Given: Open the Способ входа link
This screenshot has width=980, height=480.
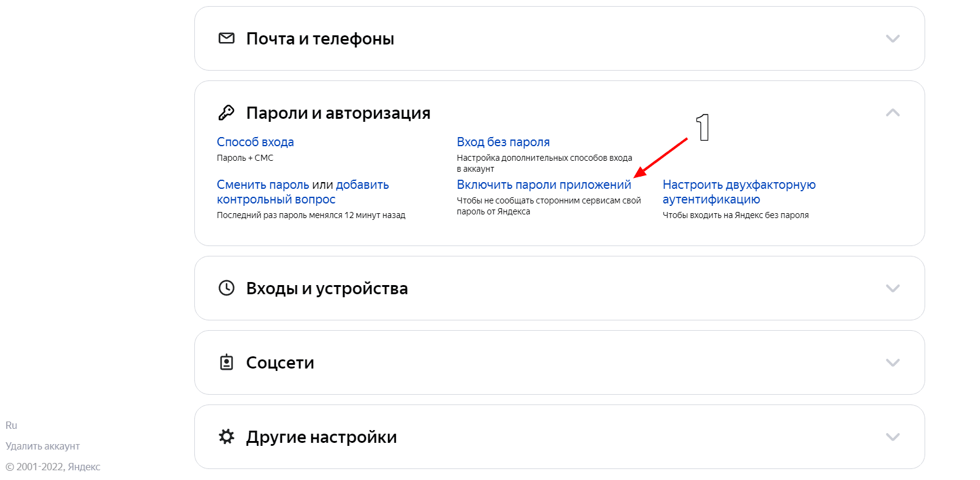Looking at the screenshot, I should point(255,142).
